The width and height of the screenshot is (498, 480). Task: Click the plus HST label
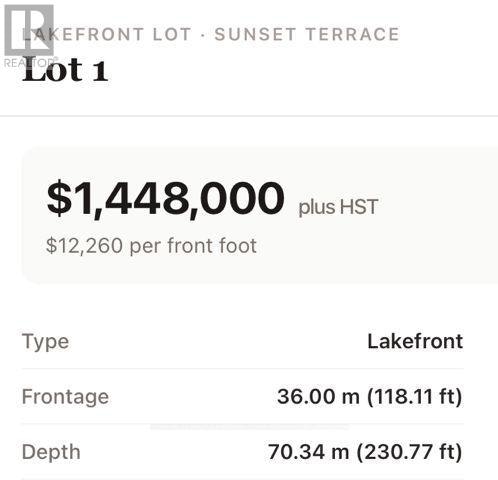click(x=338, y=207)
